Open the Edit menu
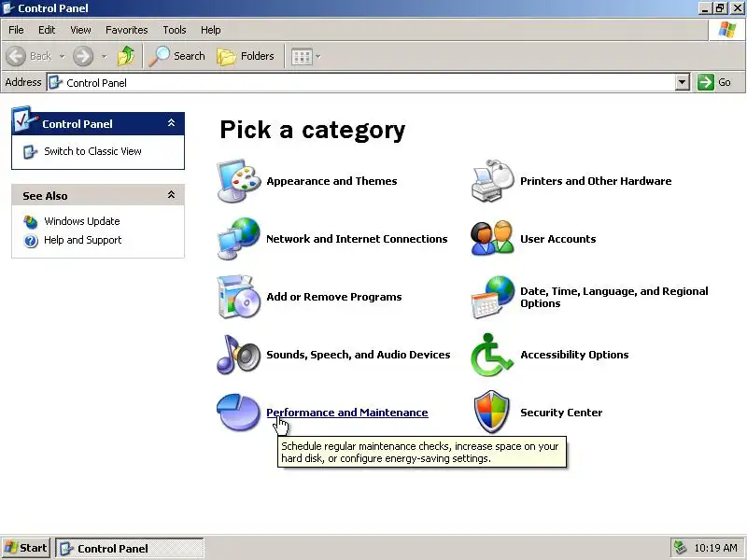The image size is (747, 560). click(x=47, y=30)
